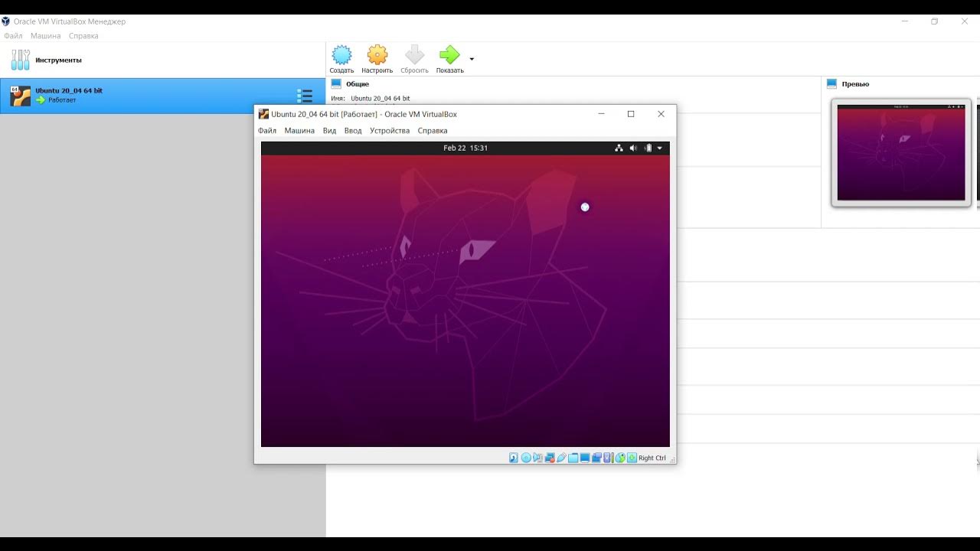
Task: Close the Ubuntu VM window
Action: point(661,114)
